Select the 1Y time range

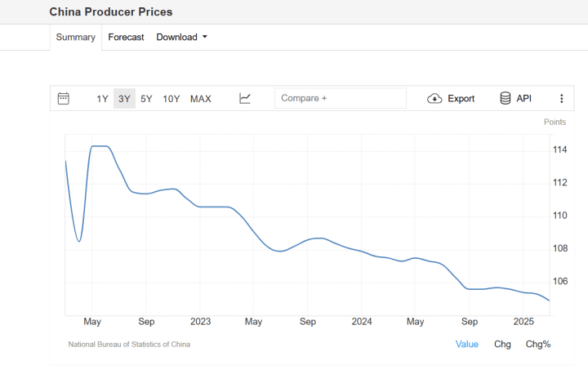102,99
